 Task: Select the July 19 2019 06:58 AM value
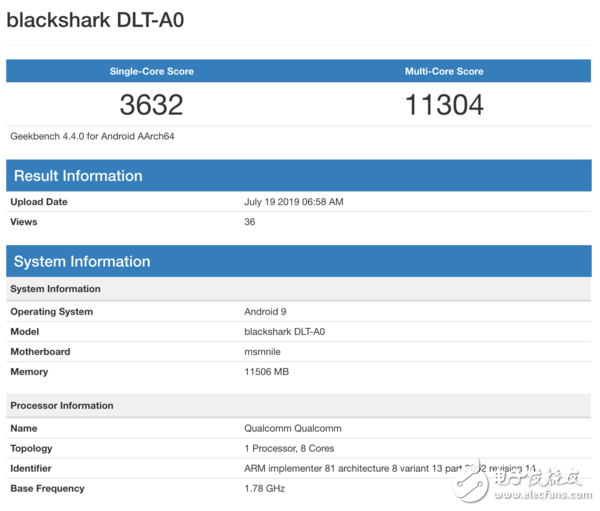coord(294,202)
